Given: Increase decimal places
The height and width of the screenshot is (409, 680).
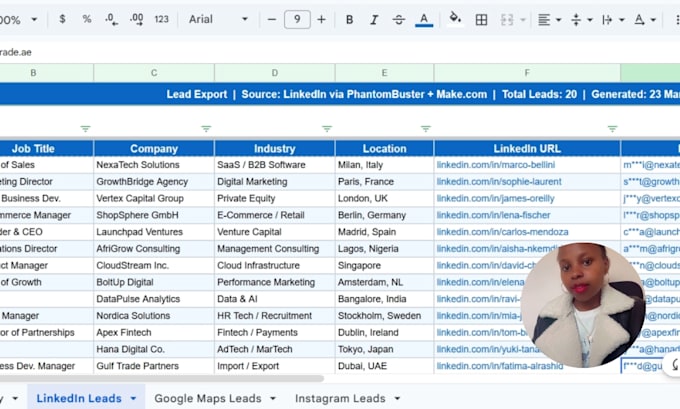Looking at the screenshot, I should tap(136, 19).
